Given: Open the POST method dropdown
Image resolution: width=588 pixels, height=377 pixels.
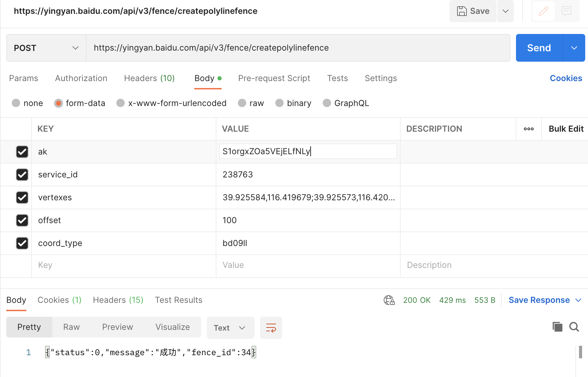Looking at the screenshot, I should click(46, 48).
